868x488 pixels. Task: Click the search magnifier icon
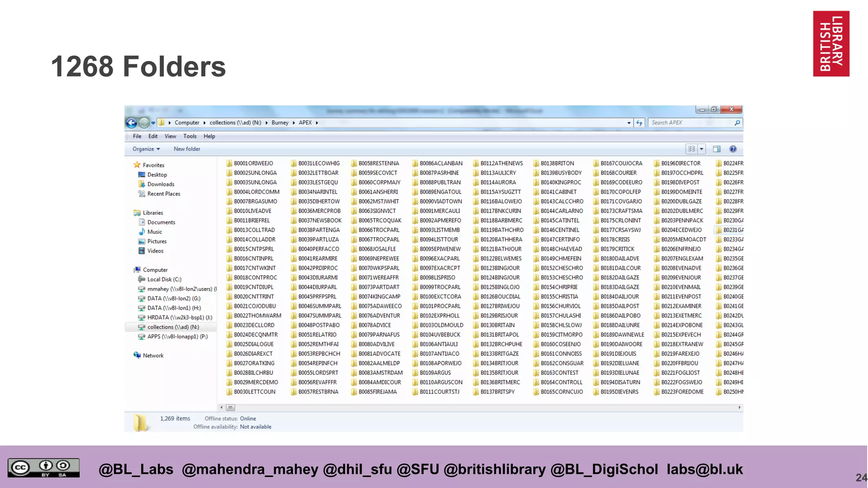[x=737, y=123]
